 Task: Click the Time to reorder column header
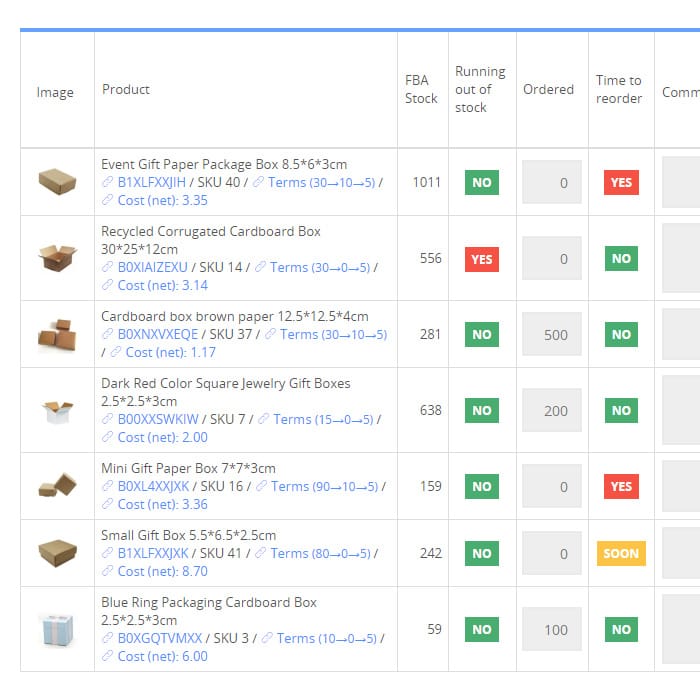point(619,89)
